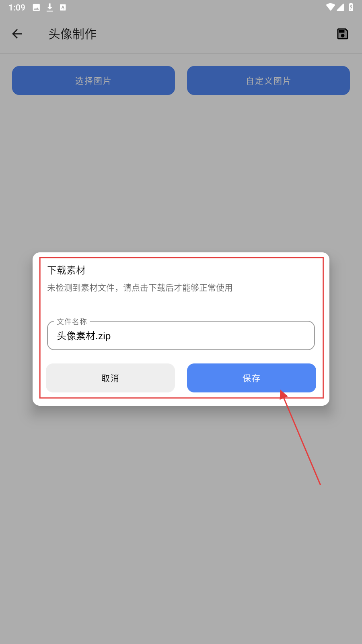The image size is (362, 644).
Task: Tap the keyboard A notification icon
Action: coord(63,7)
